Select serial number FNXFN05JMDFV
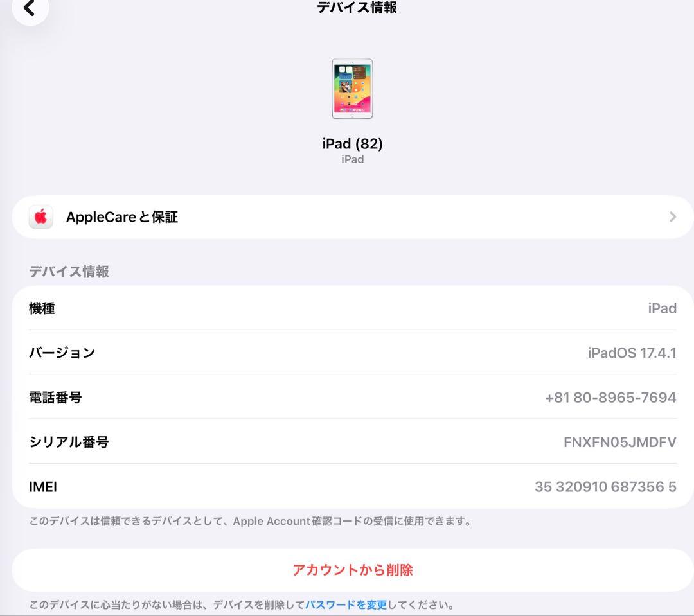This screenshot has height=616, width=694. (619, 442)
